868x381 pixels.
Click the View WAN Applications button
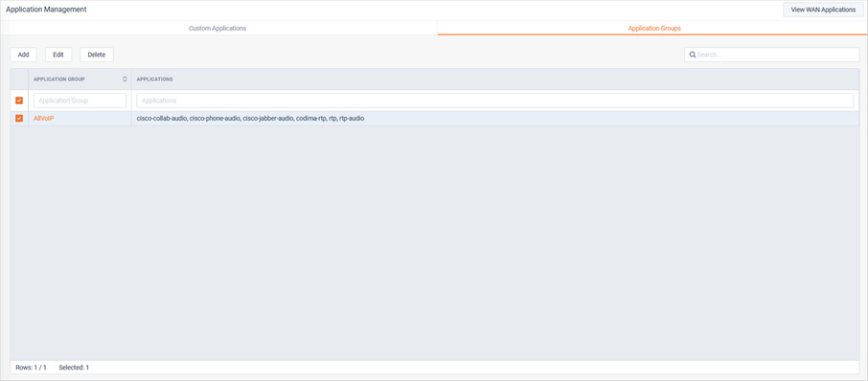(823, 10)
